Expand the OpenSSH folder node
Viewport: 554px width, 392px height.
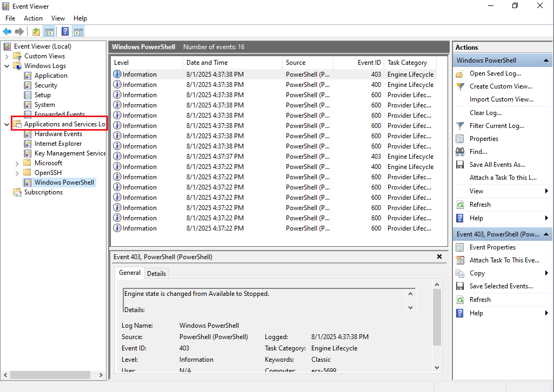point(17,173)
